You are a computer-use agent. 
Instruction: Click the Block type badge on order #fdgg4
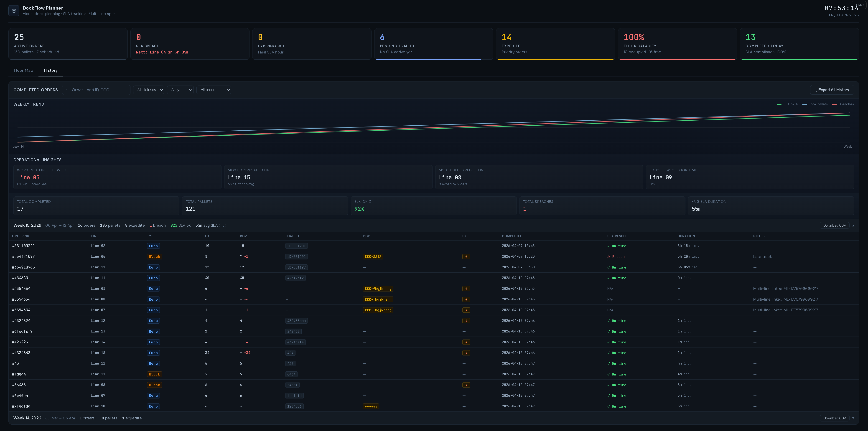pos(154,374)
